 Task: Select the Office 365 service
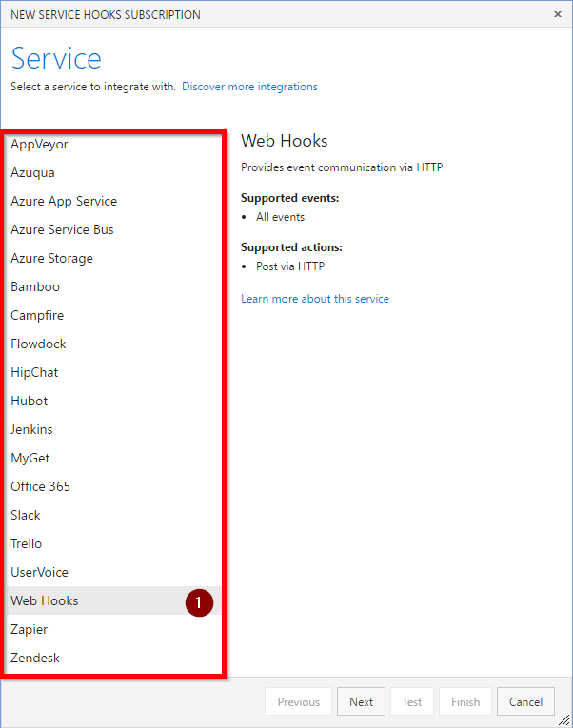pos(114,486)
